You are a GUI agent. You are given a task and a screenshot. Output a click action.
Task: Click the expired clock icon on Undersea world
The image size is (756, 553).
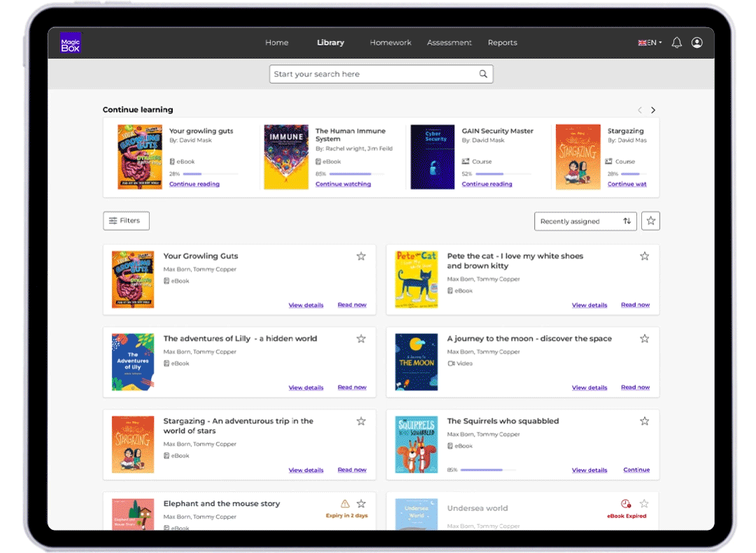click(625, 503)
